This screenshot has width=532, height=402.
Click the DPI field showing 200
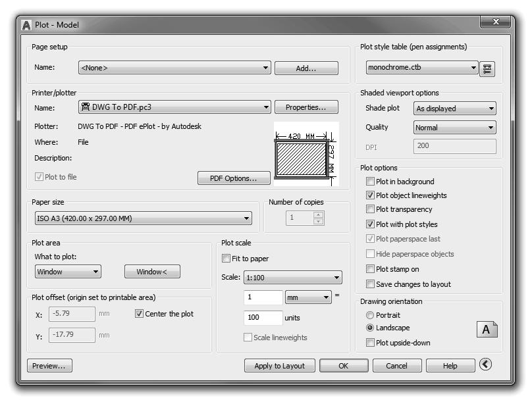[455, 146]
